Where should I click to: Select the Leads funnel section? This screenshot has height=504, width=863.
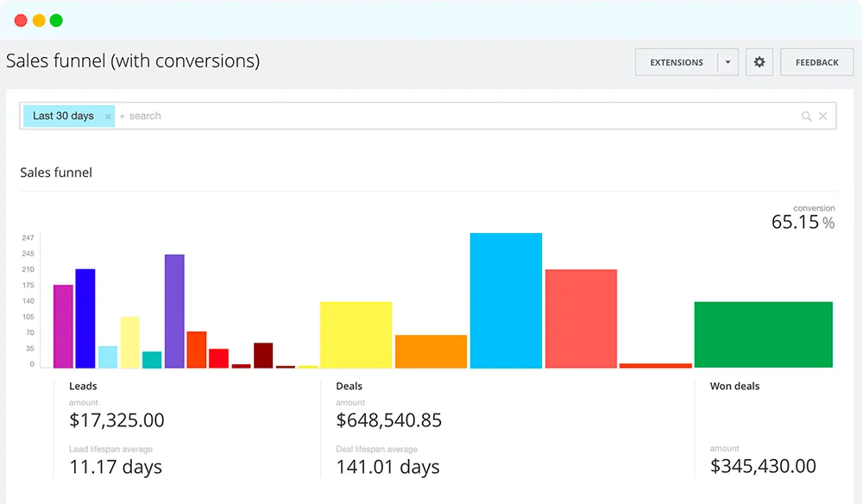coord(84,386)
